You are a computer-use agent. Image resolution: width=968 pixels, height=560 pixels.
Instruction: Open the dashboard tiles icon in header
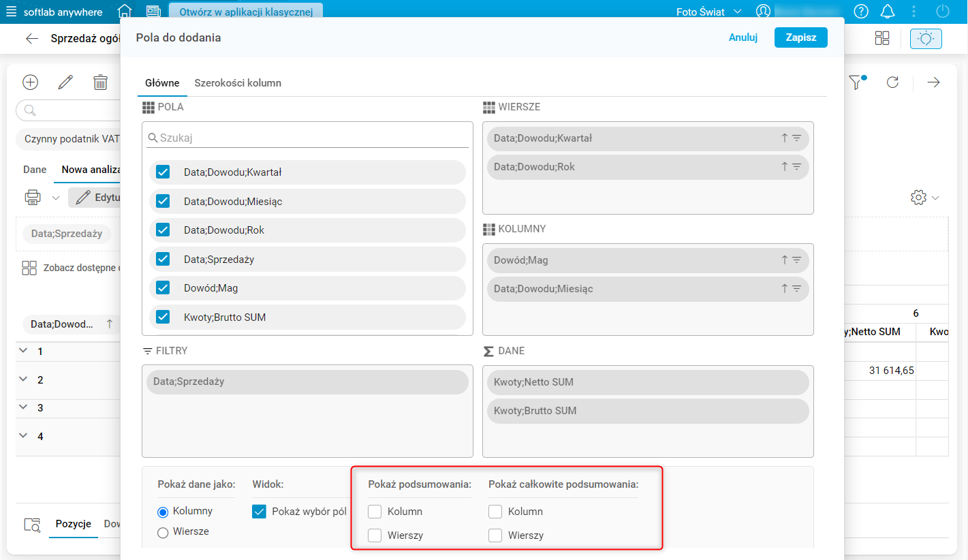coord(882,38)
